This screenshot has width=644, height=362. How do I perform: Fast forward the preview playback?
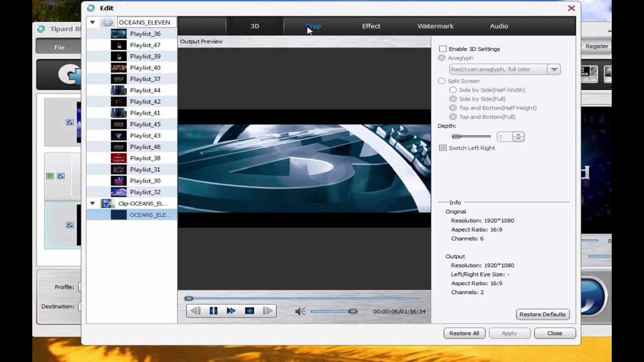(231, 311)
